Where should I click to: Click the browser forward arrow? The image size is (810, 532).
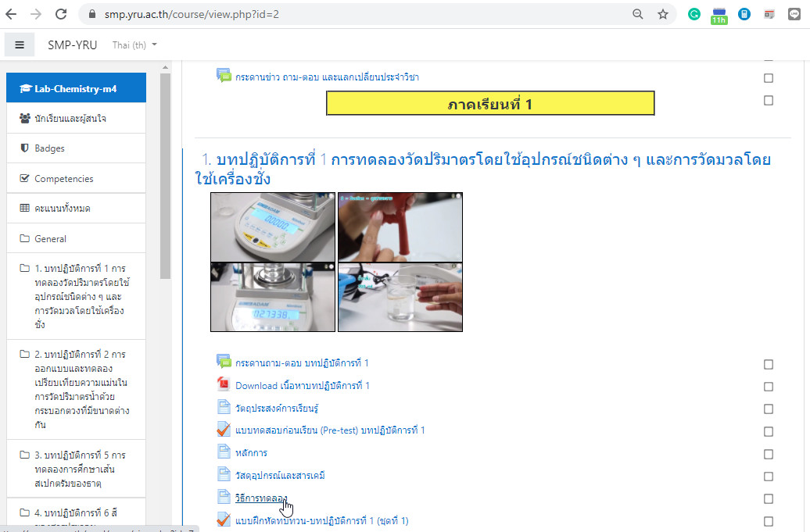pos(36,14)
